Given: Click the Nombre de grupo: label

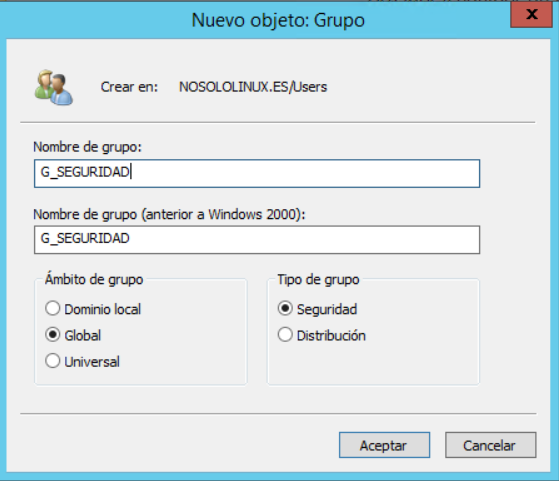Looking at the screenshot, I should (87, 147).
